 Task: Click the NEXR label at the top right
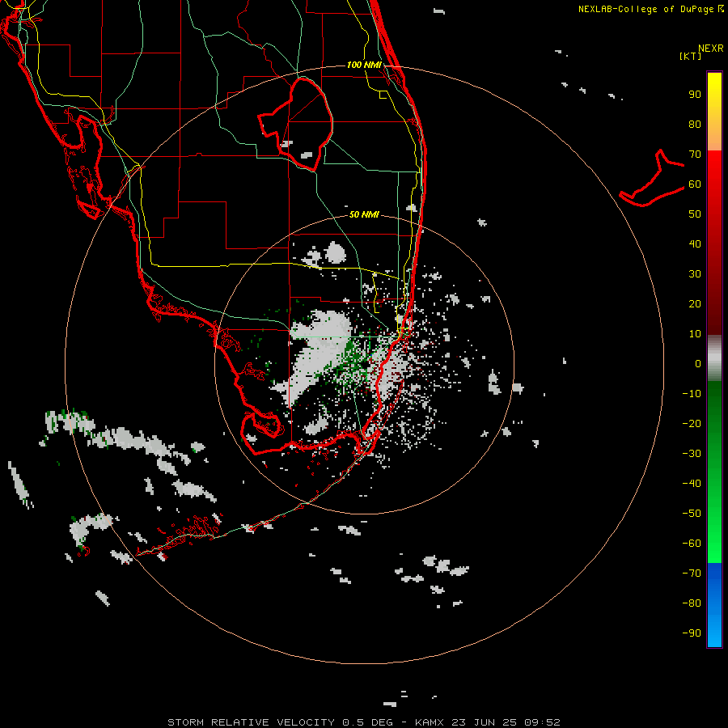(711, 49)
